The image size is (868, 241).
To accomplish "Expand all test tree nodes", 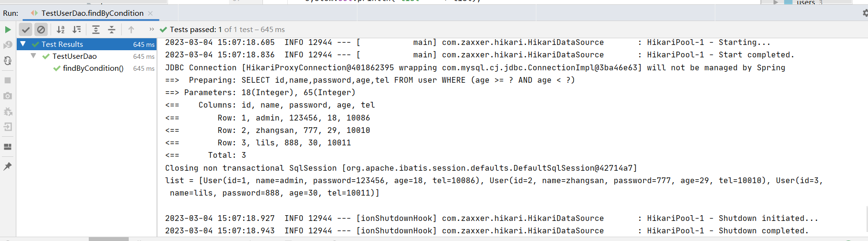I will click(96, 30).
